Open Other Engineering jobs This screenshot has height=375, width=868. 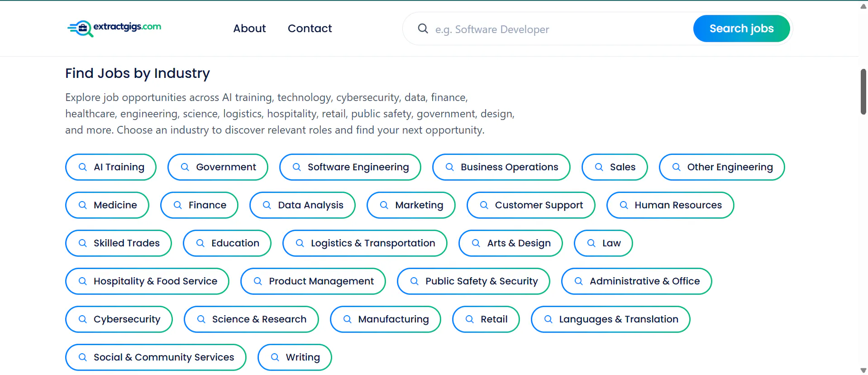coord(722,167)
